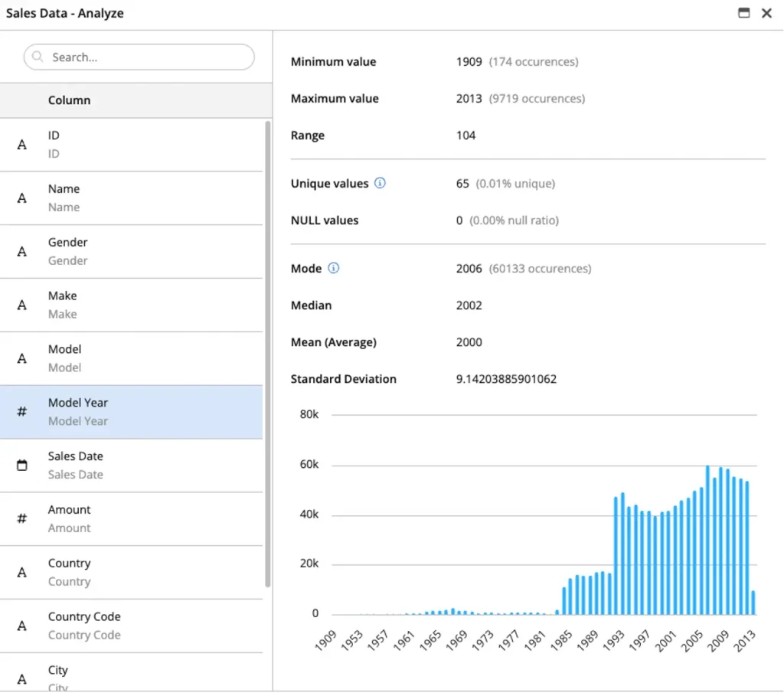
Task: Click the tallest histogram bar for 2006
Action: point(707,540)
